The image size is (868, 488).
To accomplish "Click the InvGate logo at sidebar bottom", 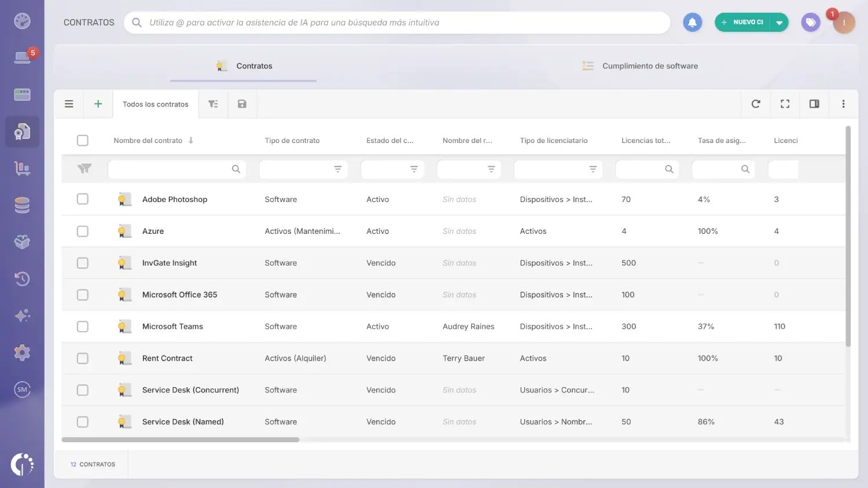I will click(22, 464).
